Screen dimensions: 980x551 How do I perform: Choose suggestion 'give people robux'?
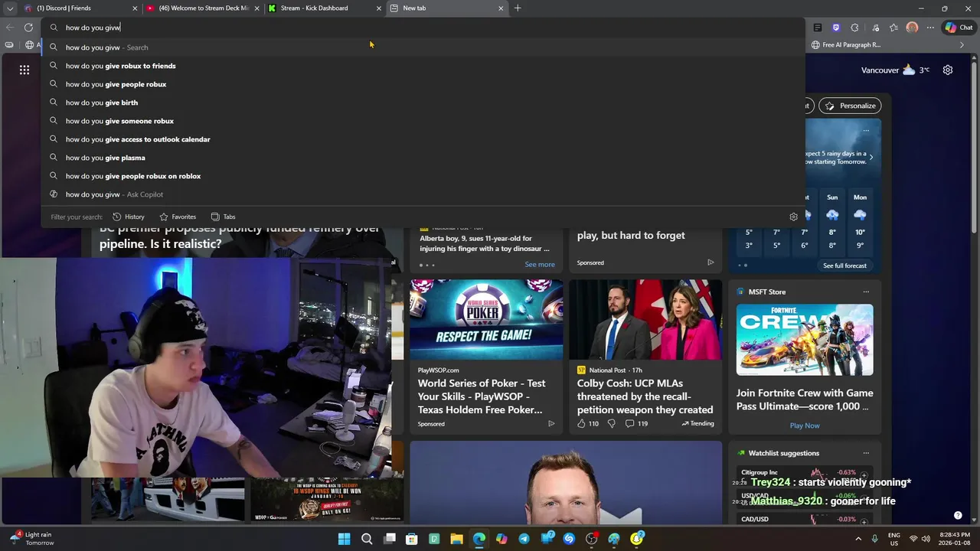point(423,84)
